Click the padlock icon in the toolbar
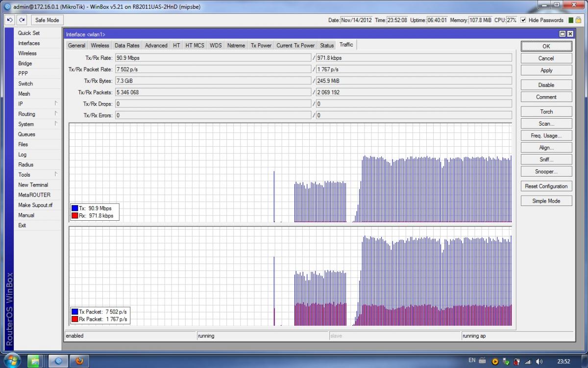This screenshot has width=588, height=368. [579, 20]
